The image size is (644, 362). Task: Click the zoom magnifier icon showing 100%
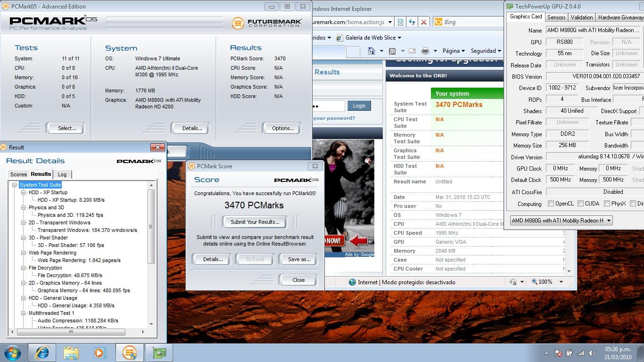[535, 282]
